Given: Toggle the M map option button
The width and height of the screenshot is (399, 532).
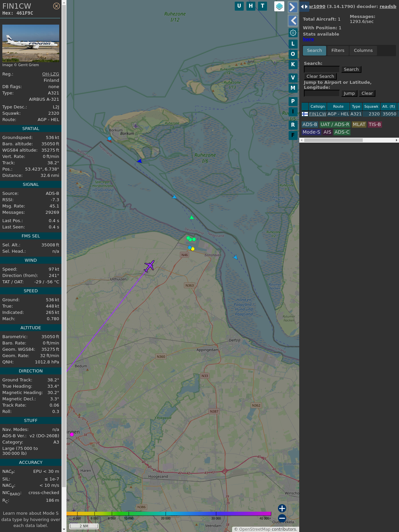Looking at the screenshot, I should click(293, 88).
